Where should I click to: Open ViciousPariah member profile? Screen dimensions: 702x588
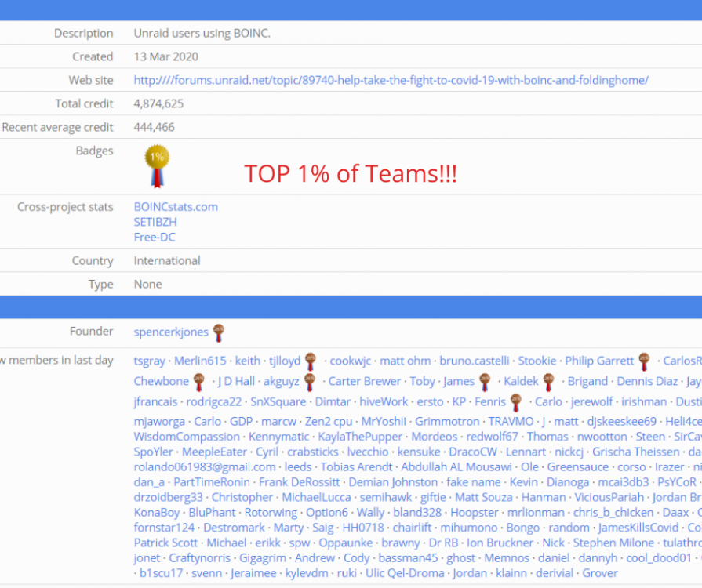tap(609, 498)
